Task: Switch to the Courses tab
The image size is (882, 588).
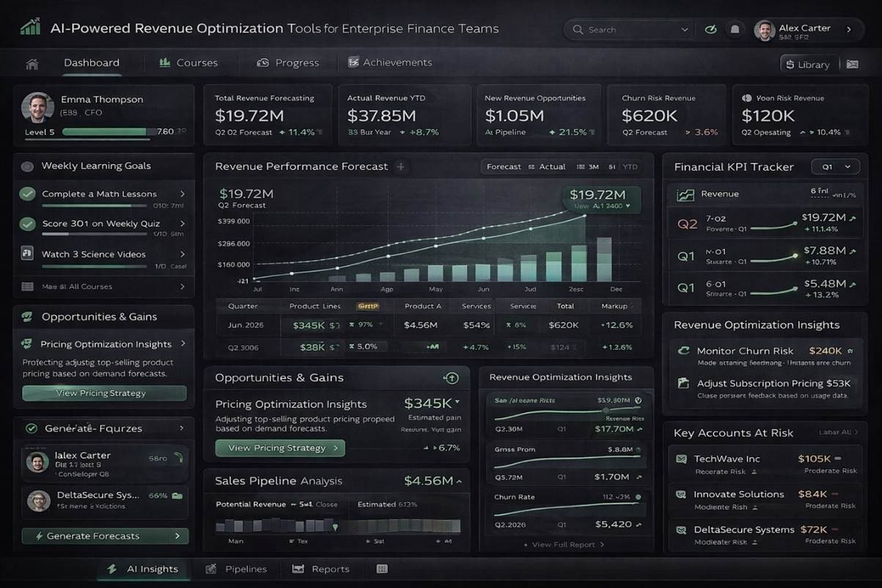Action: point(188,63)
